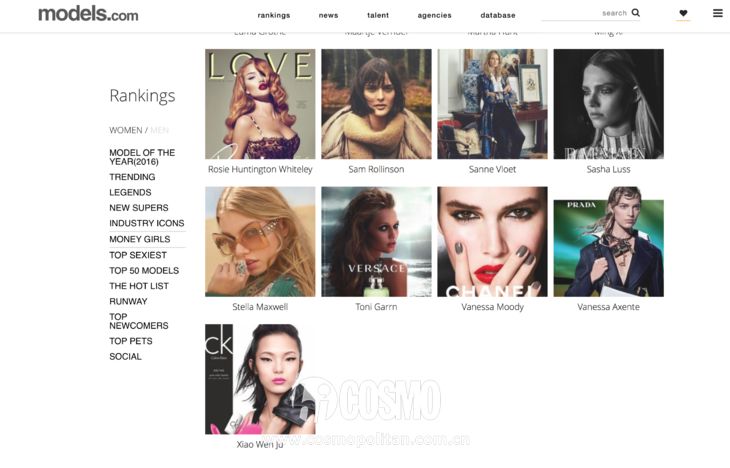
Task: Select the Money Girls ranking
Action: (140, 239)
